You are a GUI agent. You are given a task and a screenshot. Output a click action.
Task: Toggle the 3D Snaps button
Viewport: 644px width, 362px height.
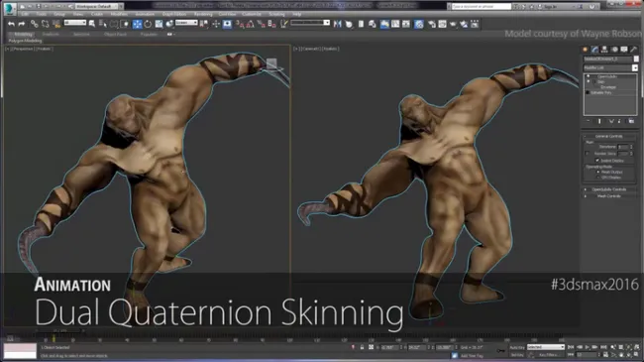[x=239, y=24]
